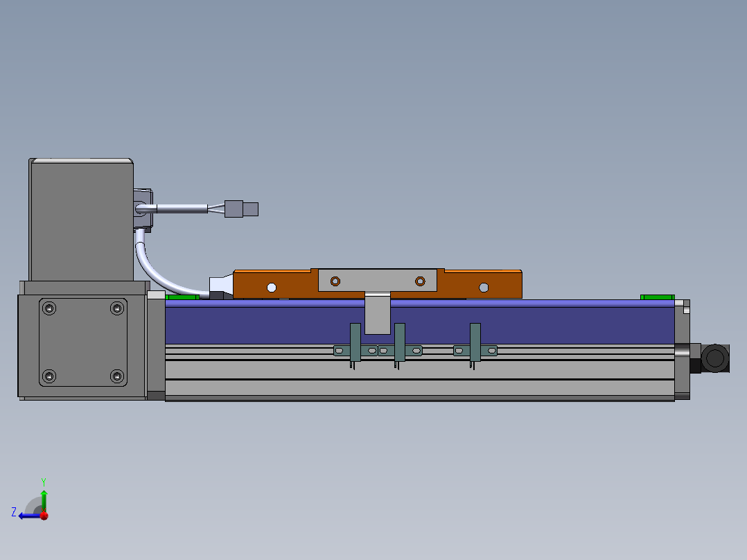Click the large gray motor housing
The height and width of the screenshot is (560, 747).
[81, 218]
